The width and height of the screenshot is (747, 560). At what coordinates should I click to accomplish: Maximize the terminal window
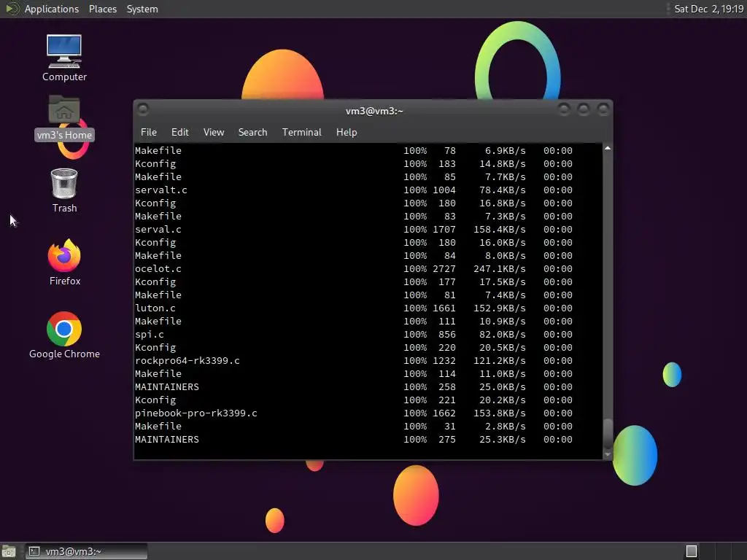583,110
